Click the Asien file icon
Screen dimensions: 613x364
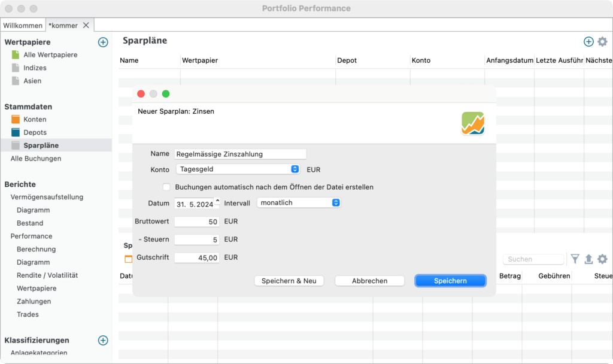(x=16, y=81)
